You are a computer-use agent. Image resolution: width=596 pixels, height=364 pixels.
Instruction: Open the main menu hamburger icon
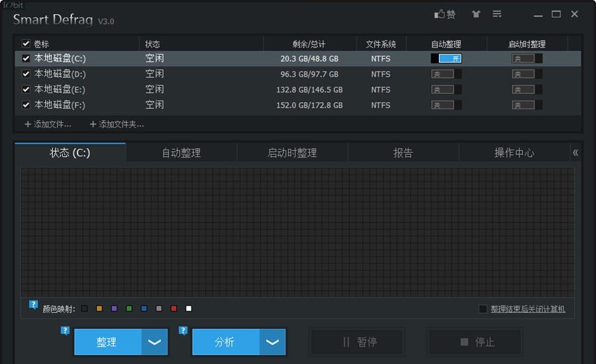pyautogui.click(x=497, y=14)
